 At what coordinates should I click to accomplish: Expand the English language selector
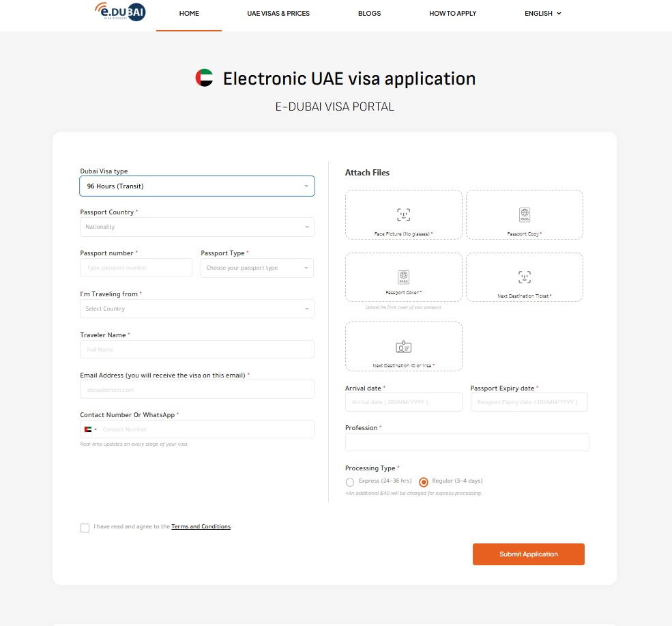[x=542, y=14]
